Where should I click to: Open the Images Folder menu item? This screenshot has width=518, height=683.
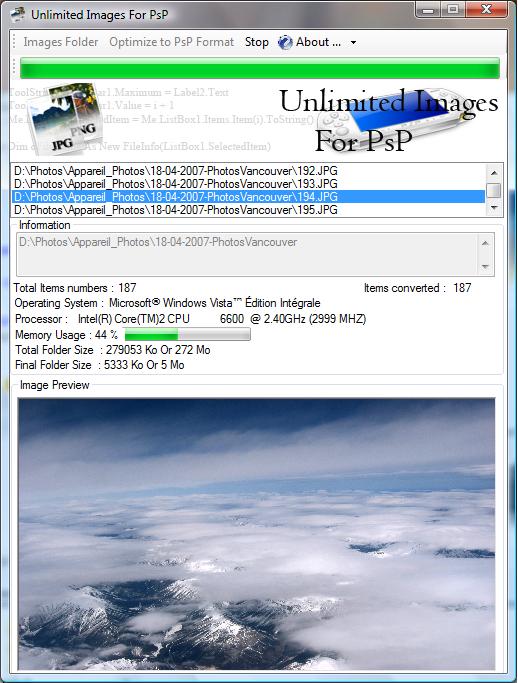coord(61,42)
